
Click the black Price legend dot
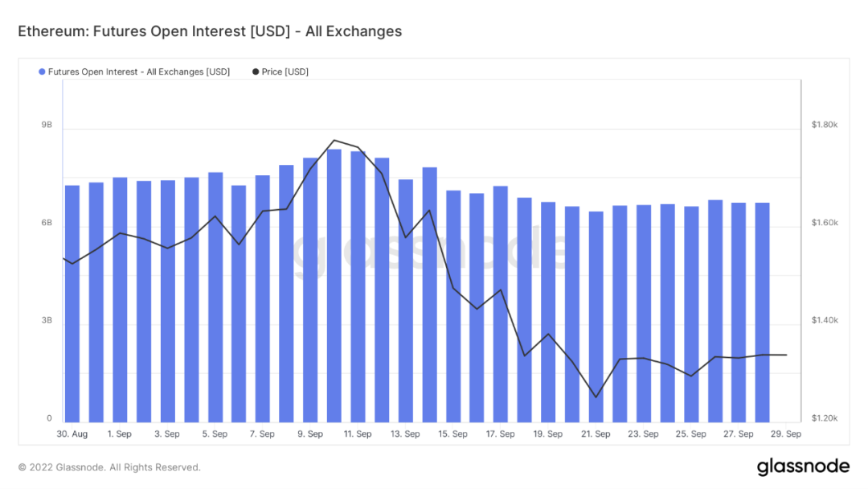click(x=256, y=72)
